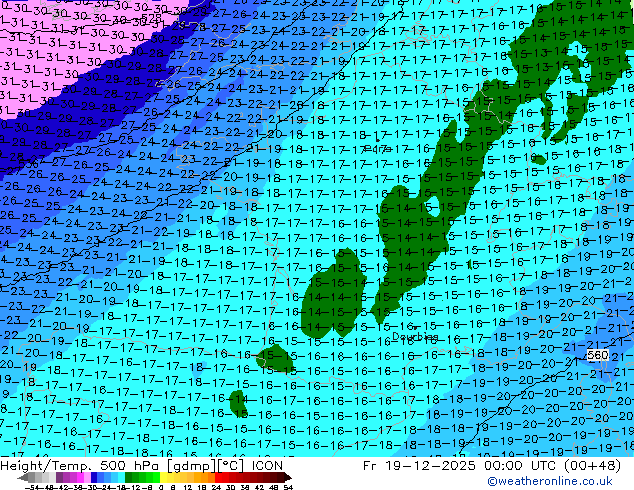Pick the dark blue legend swatch
Viewport: 634px width, 490px height.
(x=94, y=477)
